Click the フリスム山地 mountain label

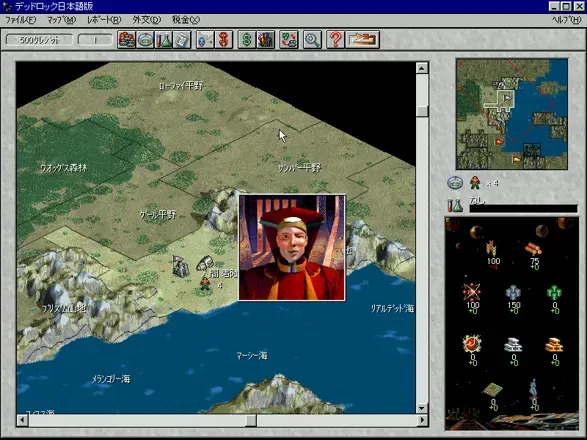point(64,309)
